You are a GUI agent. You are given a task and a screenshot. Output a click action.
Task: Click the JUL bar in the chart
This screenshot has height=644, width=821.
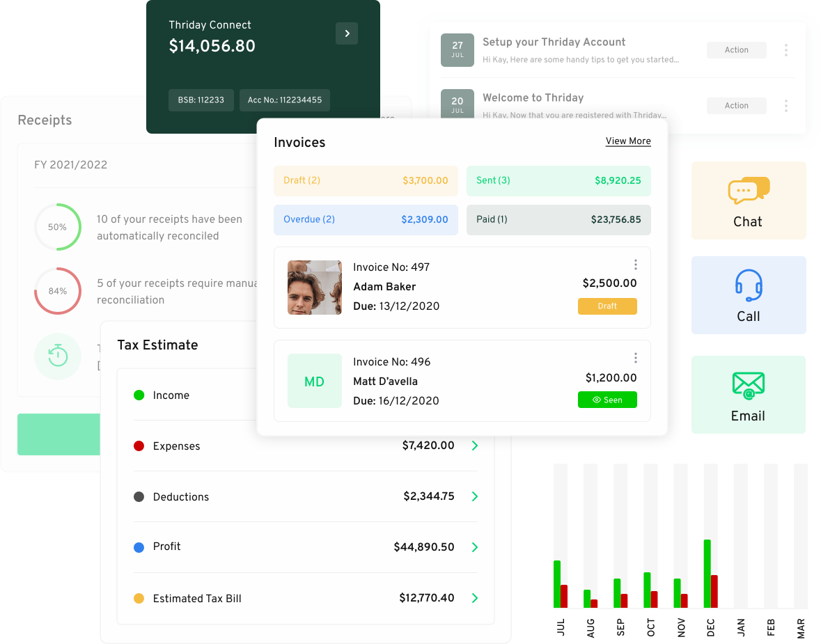(x=561, y=584)
